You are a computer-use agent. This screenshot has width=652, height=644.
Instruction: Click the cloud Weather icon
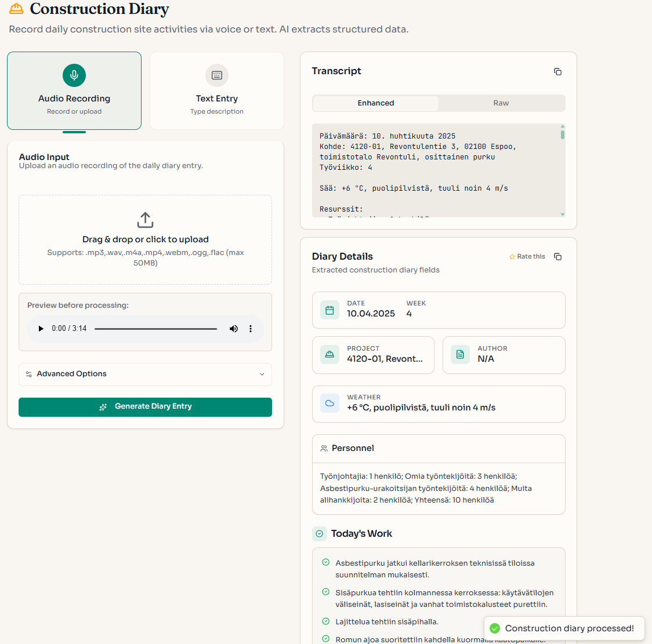(329, 403)
